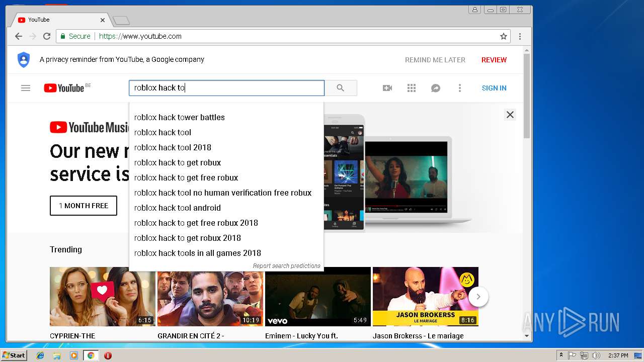Click the taskbar clock 2:37 PM
Image resolution: width=644 pixels, height=362 pixels.
[618, 355]
